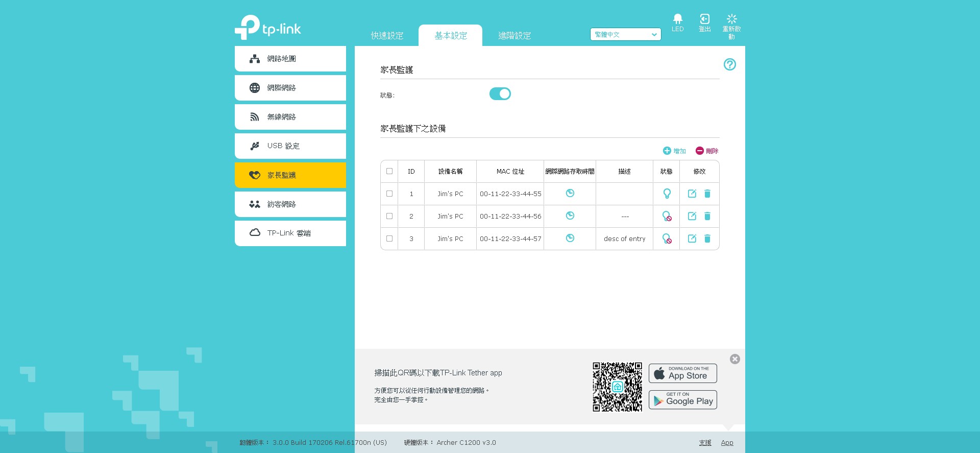Edit the 'desc of entry' row
Screen dimensions: 980x453
coord(692,239)
